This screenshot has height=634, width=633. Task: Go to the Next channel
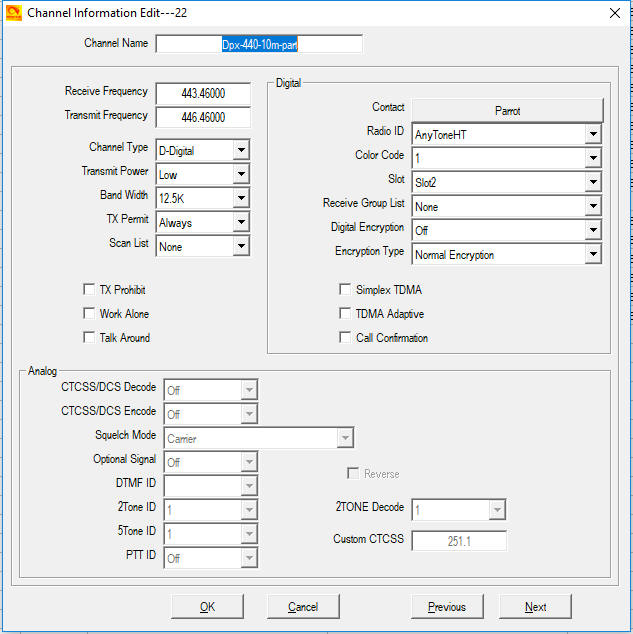(x=535, y=606)
